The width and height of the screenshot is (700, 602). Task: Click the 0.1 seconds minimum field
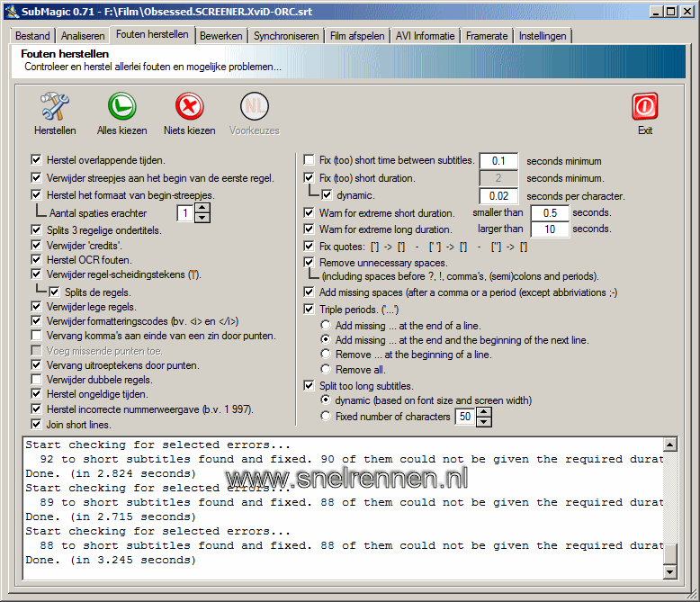tap(498, 161)
